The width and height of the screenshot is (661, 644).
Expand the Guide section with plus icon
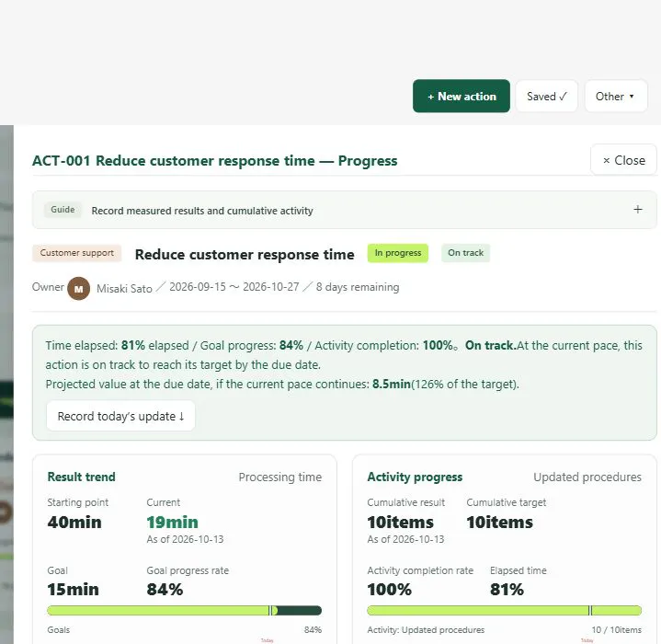[638, 210]
